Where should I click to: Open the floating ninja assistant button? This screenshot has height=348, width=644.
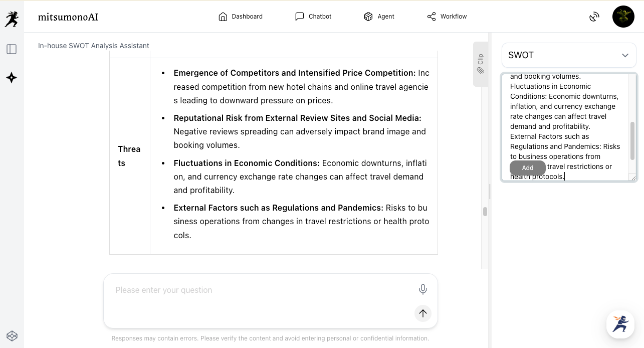[620, 324]
